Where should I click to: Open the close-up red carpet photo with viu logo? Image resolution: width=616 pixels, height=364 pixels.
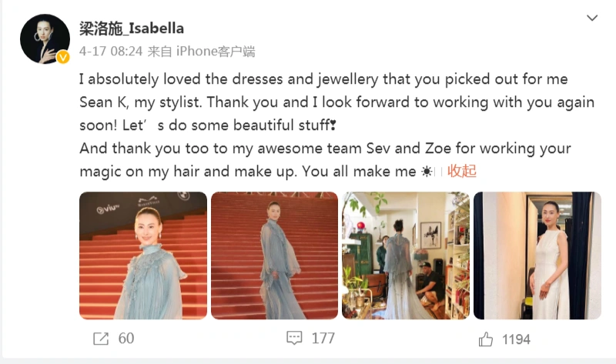pos(143,255)
